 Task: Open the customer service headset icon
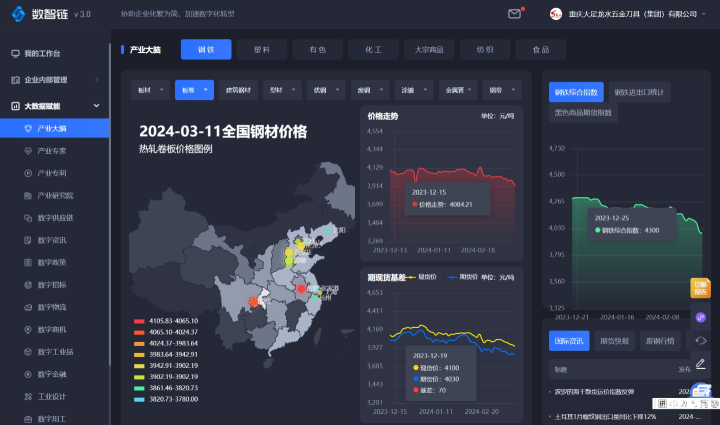701,340
